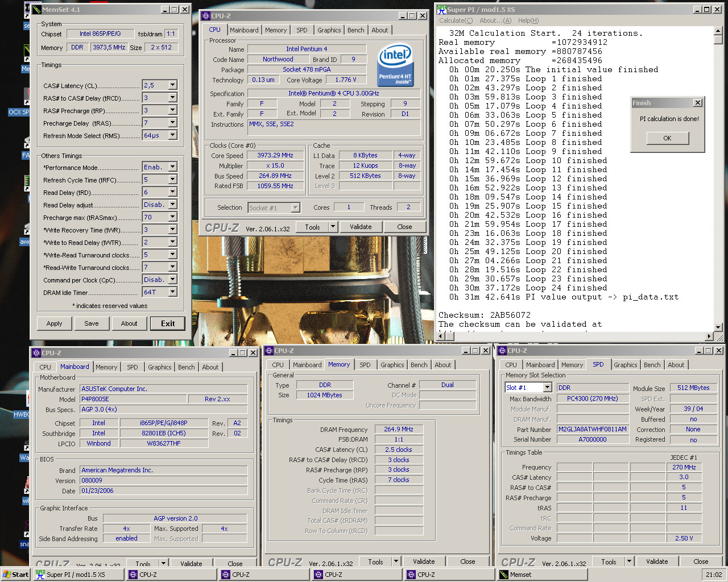Open the RAS# to CAS# Delay (tRCD) dropdown
Viewport: 728px width, 582px height.
click(x=172, y=98)
